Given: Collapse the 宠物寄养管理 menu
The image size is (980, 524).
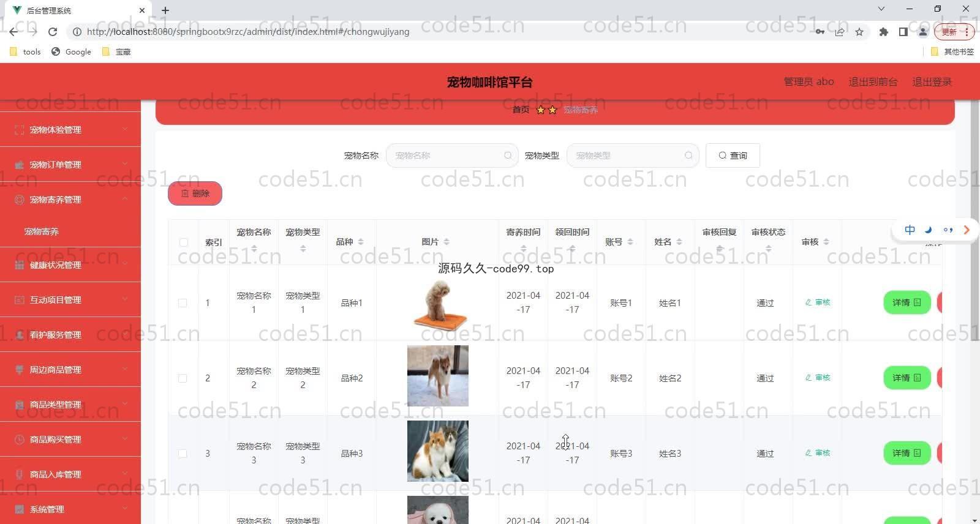Looking at the screenshot, I should click(70, 200).
